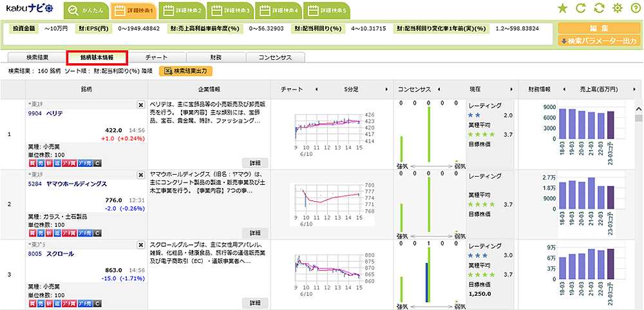Click the right arrow beside 5分足
644x310 pixels.
(386, 89)
